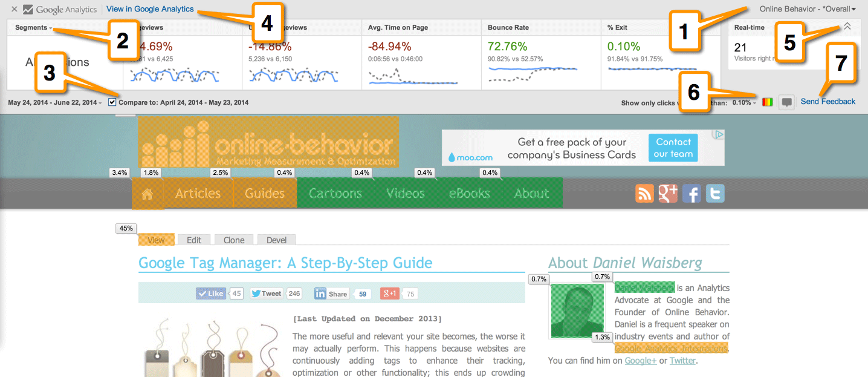Disable the Compare to date range checkbox
Image resolution: width=868 pixels, height=377 pixels.
pos(112,102)
